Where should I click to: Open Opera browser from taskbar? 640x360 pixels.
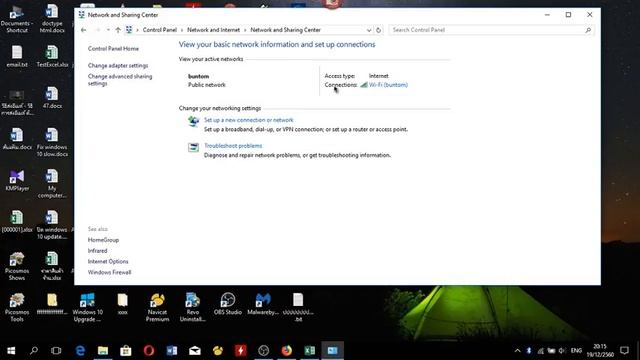point(149,351)
